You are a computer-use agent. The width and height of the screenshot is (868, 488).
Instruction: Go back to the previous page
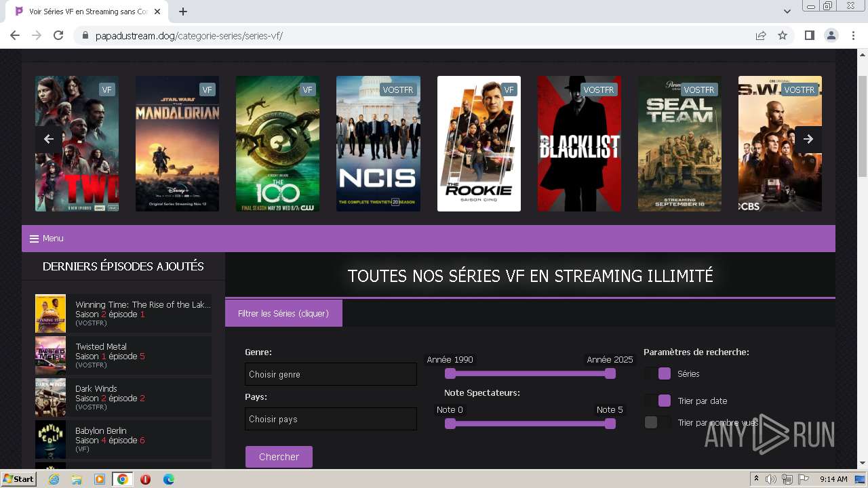click(15, 35)
